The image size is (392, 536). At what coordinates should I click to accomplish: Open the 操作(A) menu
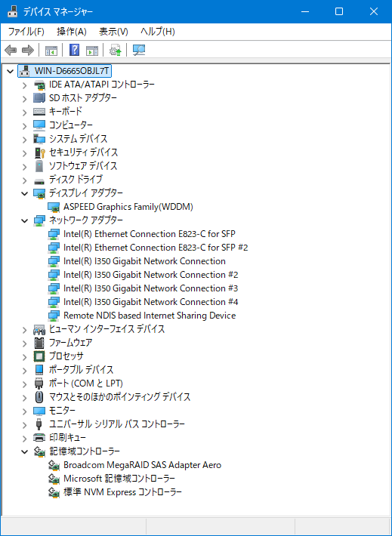click(72, 32)
